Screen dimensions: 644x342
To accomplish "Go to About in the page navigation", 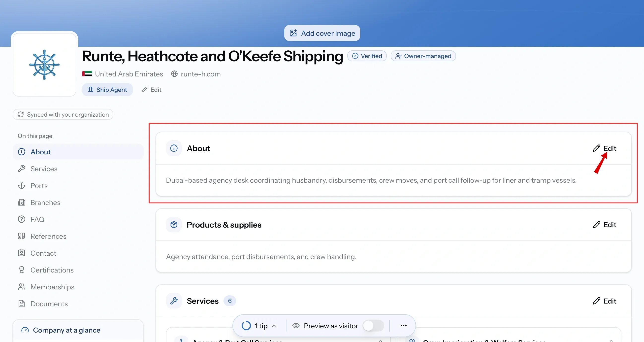I will [x=78, y=152].
